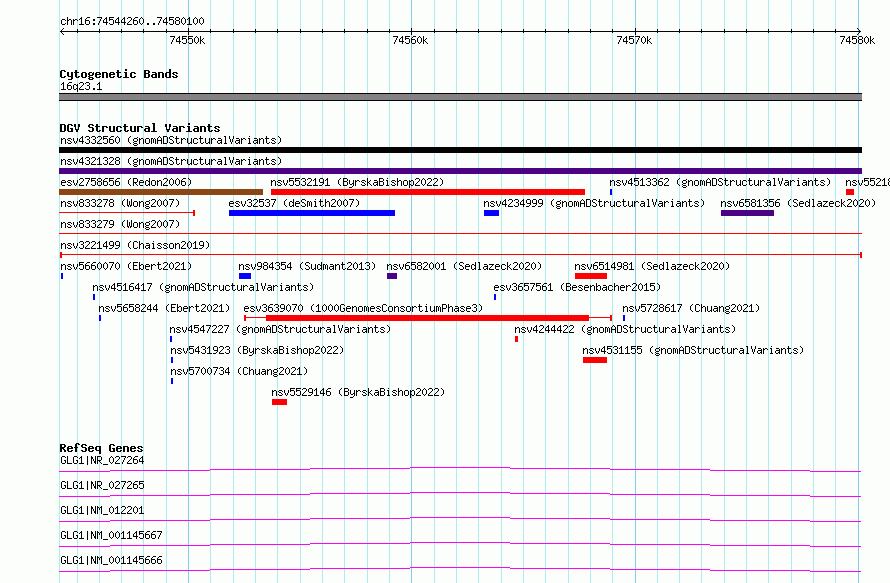This screenshot has height=583, width=890.
Task: Open nsv5728617 (Chuang2021) label
Action: pyautogui.click(x=691, y=308)
